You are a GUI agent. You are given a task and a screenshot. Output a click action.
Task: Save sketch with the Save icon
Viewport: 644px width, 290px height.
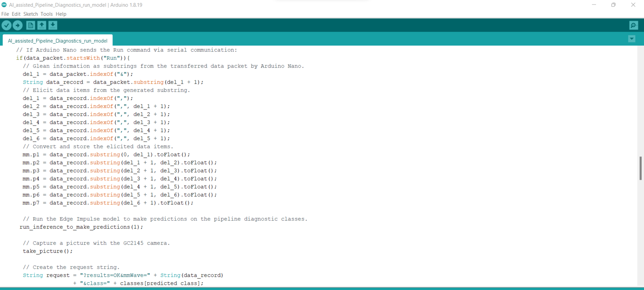(53, 25)
